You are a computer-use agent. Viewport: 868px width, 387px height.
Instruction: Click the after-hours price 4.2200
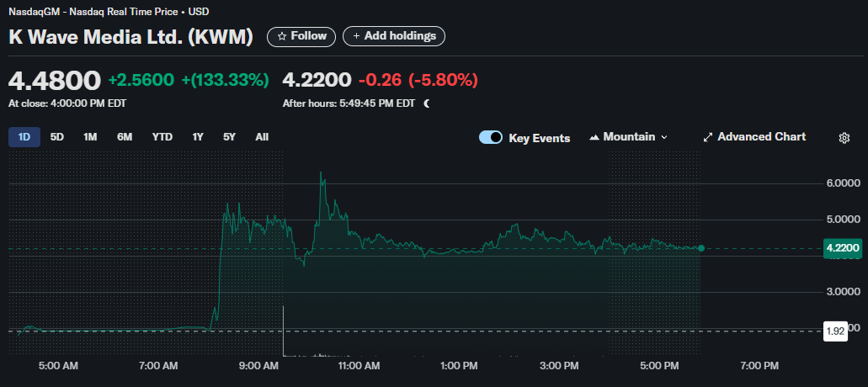coord(317,80)
